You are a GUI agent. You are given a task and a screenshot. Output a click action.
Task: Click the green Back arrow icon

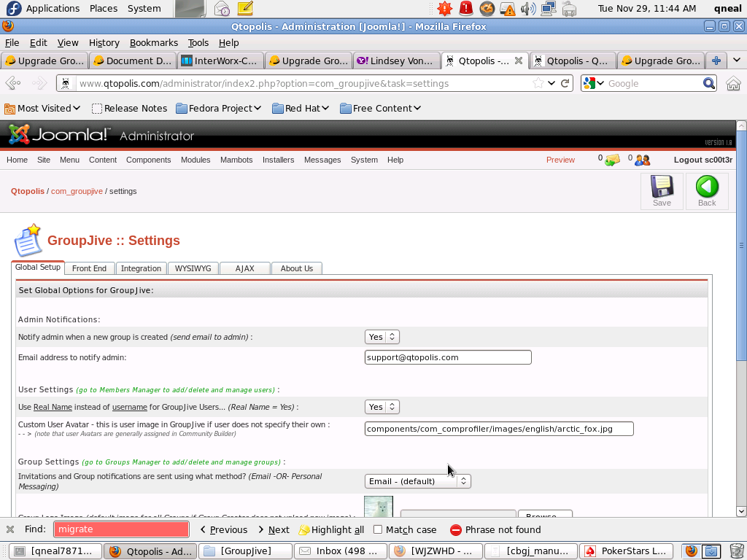707,186
